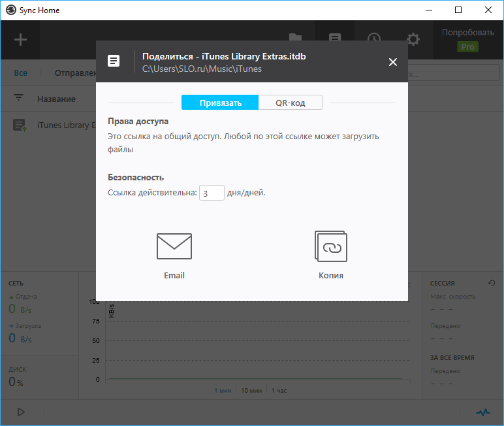
Task: Click the plus add-folder icon
Action: point(20,40)
